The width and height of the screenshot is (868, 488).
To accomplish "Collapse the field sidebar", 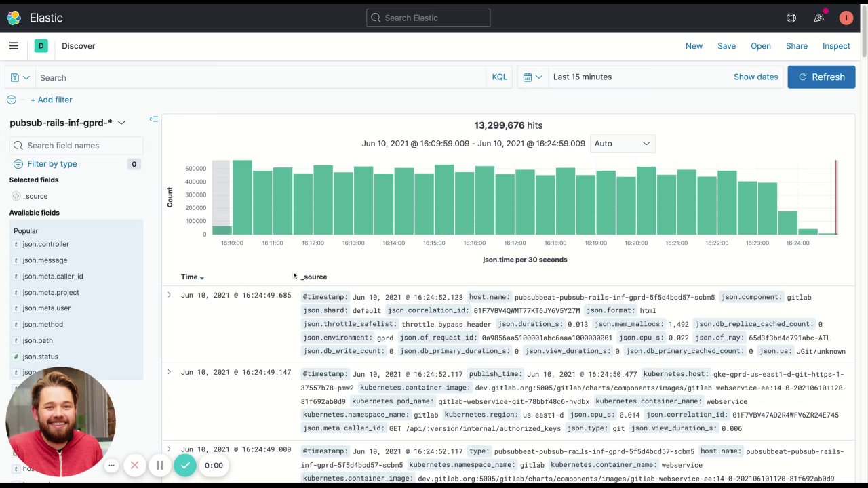I will point(154,119).
